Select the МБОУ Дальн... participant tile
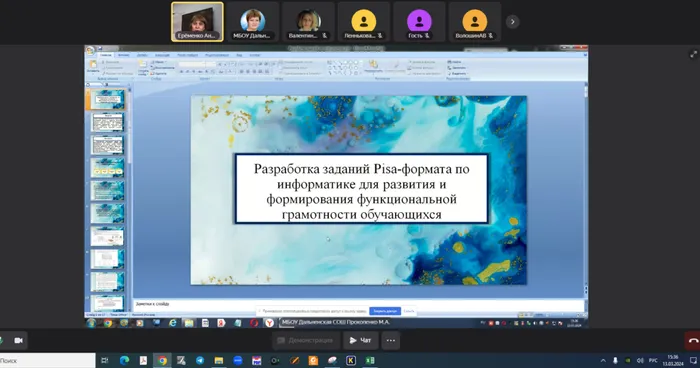 (253, 22)
